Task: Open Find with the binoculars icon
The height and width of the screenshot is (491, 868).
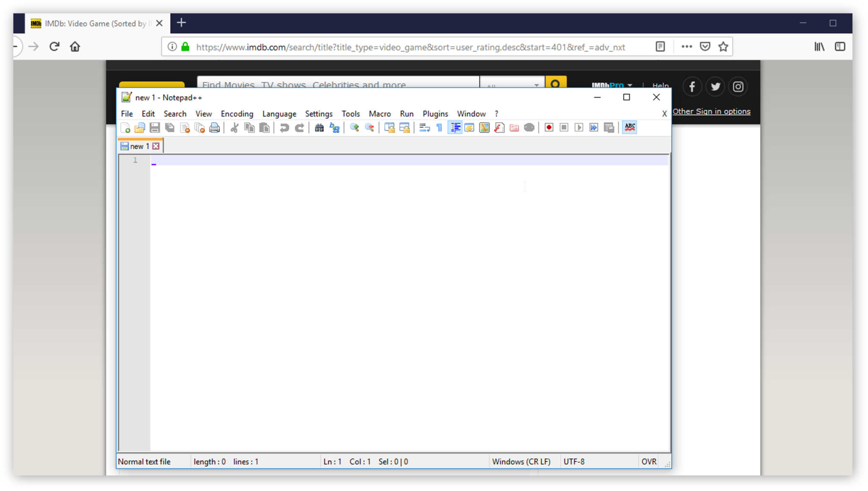Action: (x=319, y=128)
